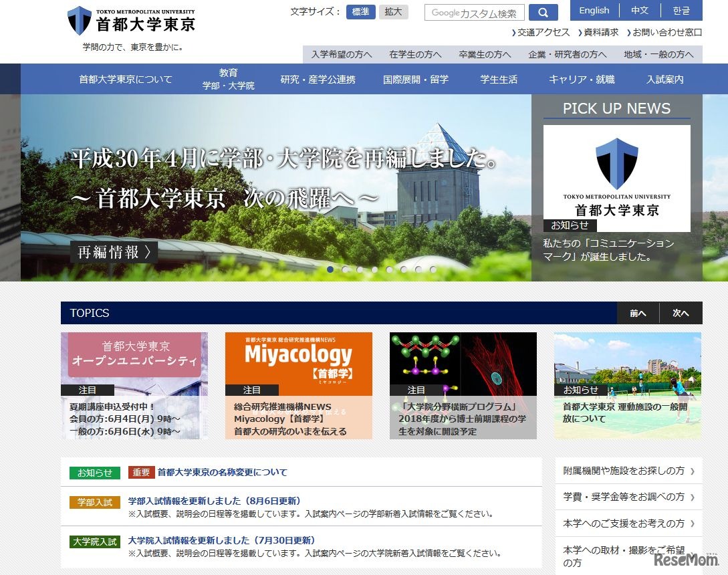Viewport: 728px width, 575px height.
Task: Open the 交通アクセス link
Action: [x=542, y=31]
